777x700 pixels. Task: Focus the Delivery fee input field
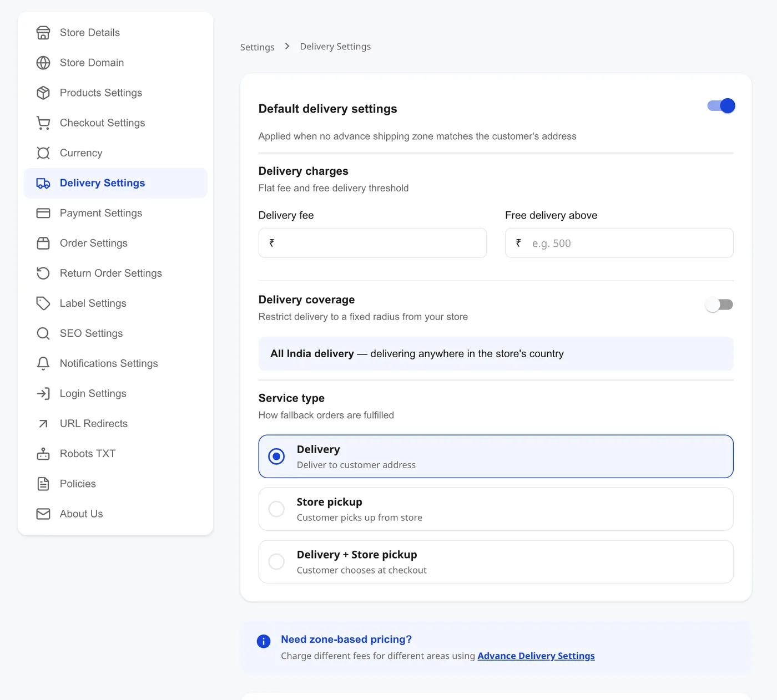(372, 243)
